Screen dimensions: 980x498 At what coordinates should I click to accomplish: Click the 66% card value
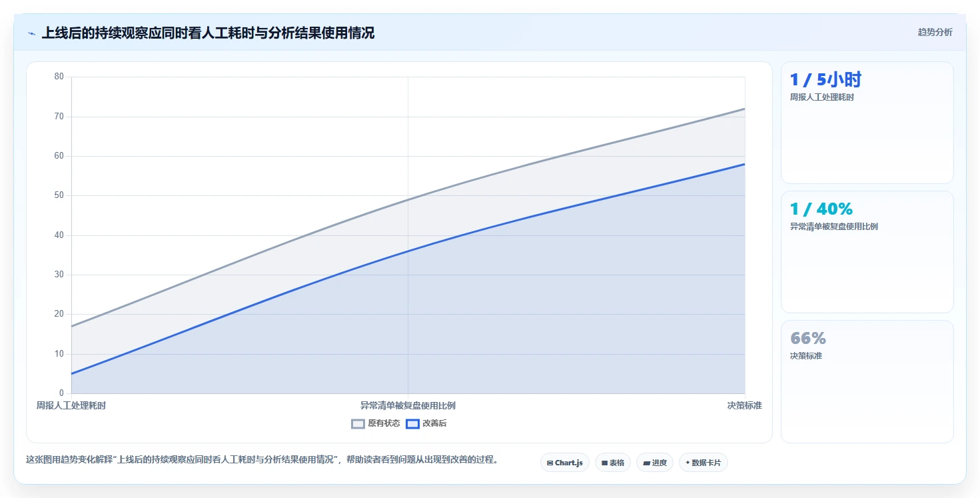click(807, 339)
